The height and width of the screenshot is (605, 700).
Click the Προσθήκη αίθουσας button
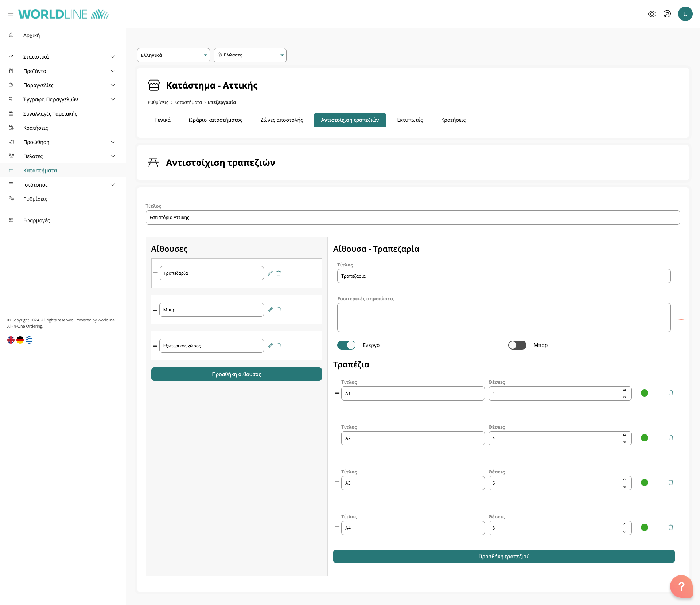pos(236,374)
